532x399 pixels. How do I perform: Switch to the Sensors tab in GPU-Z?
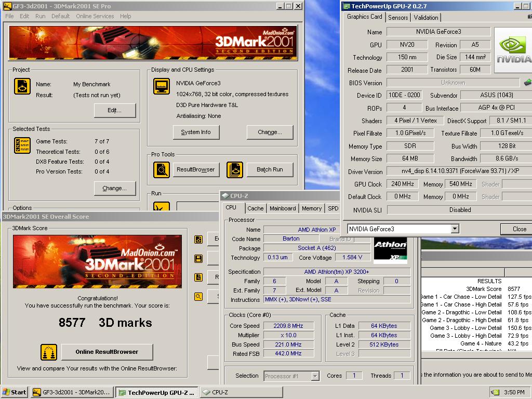pos(398,17)
